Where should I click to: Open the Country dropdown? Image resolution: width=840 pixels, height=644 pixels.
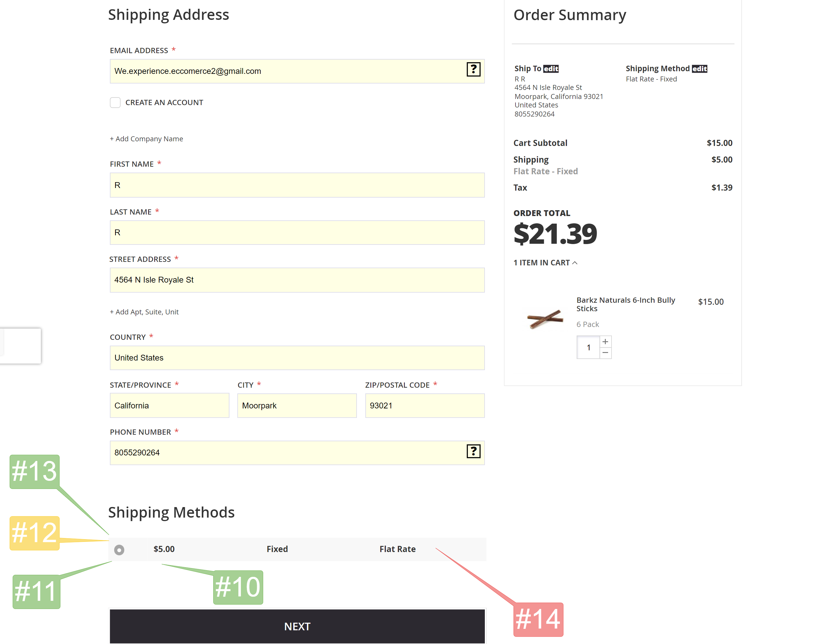click(x=297, y=358)
